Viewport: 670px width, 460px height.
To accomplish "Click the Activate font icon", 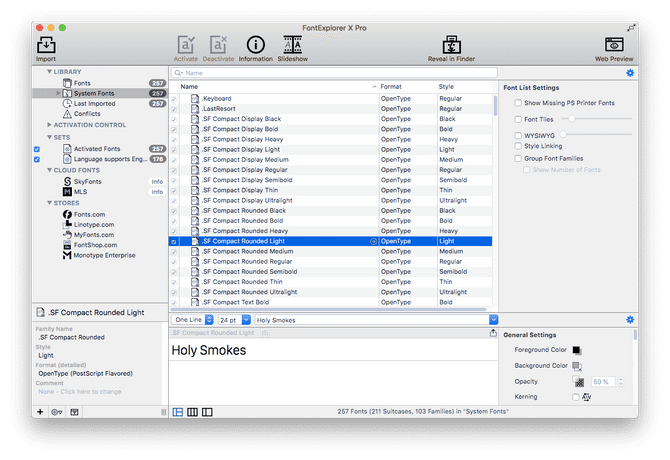I will point(185,45).
